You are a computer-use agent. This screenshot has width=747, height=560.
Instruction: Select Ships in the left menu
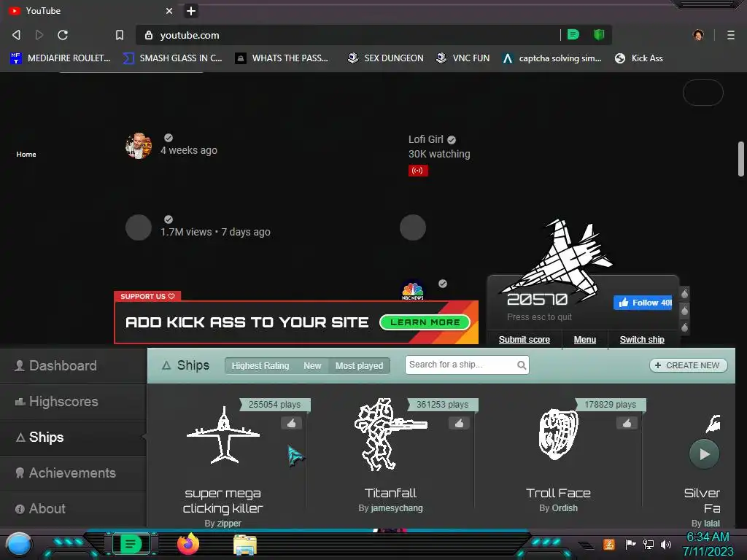click(x=73, y=437)
